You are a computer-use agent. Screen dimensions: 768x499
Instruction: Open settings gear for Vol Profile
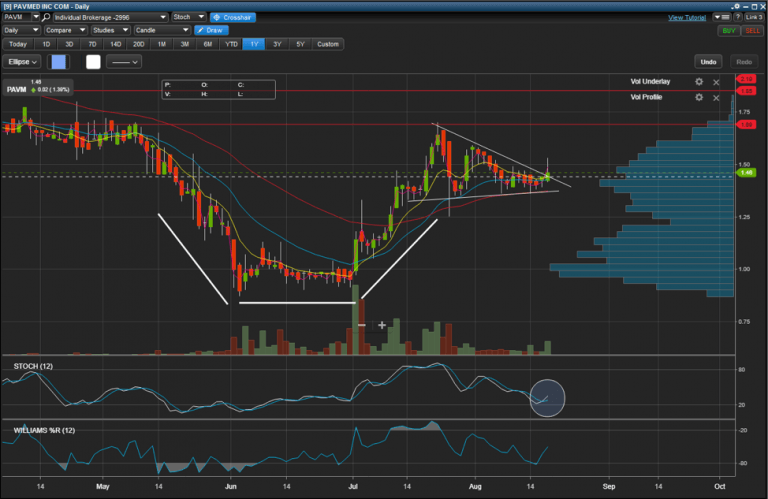click(x=699, y=97)
